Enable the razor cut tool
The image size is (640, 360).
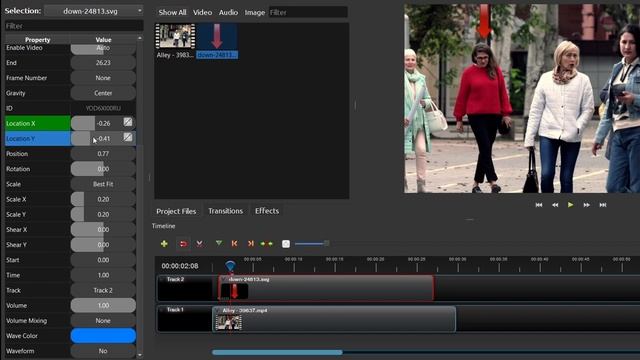pos(200,244)
